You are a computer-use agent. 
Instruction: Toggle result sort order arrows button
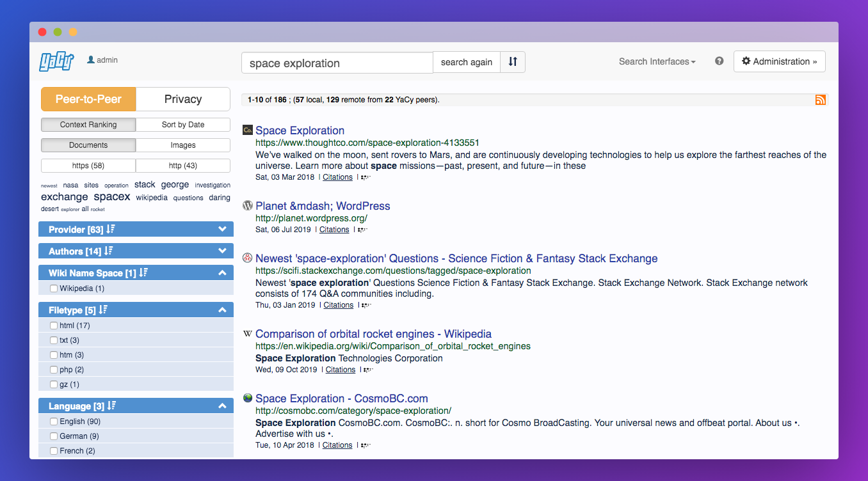513,62
